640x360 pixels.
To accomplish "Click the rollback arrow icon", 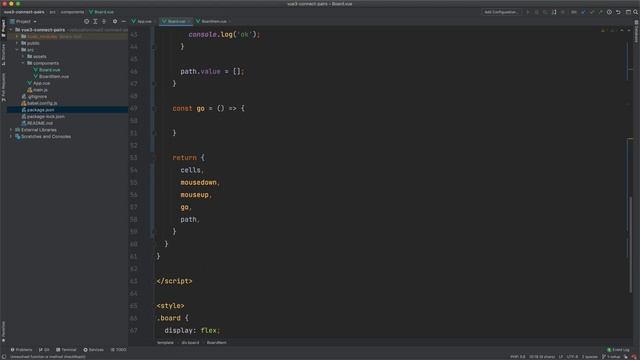I will 618,12.
